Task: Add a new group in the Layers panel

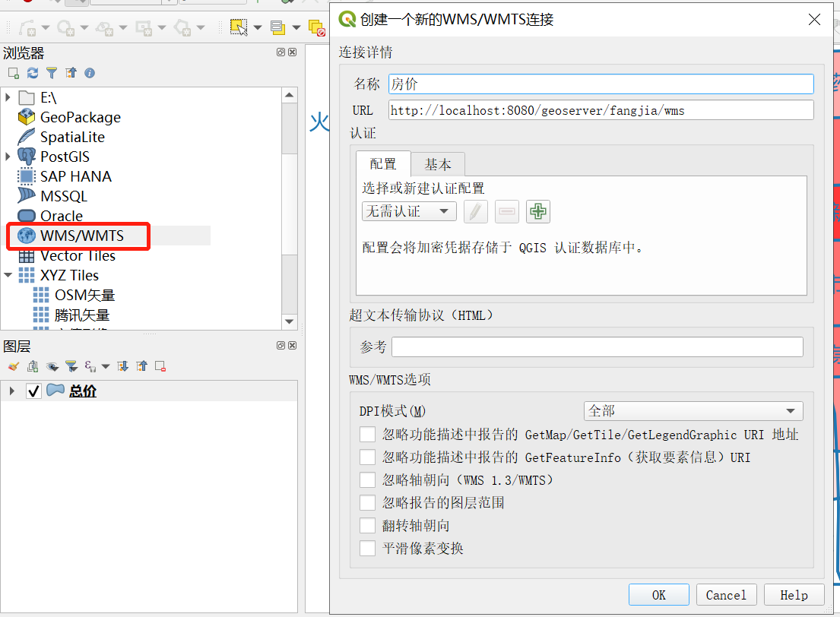Action: [32, 366]
